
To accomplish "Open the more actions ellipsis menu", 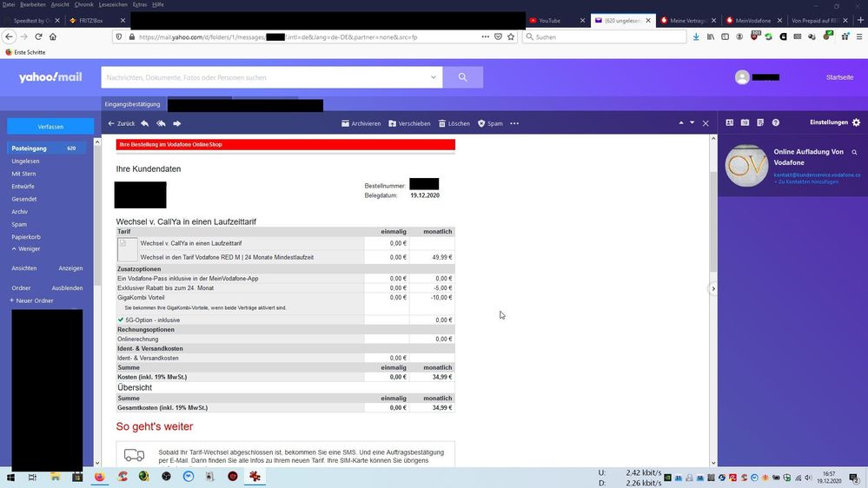I will pyautogui.click(x=514, y=123).
